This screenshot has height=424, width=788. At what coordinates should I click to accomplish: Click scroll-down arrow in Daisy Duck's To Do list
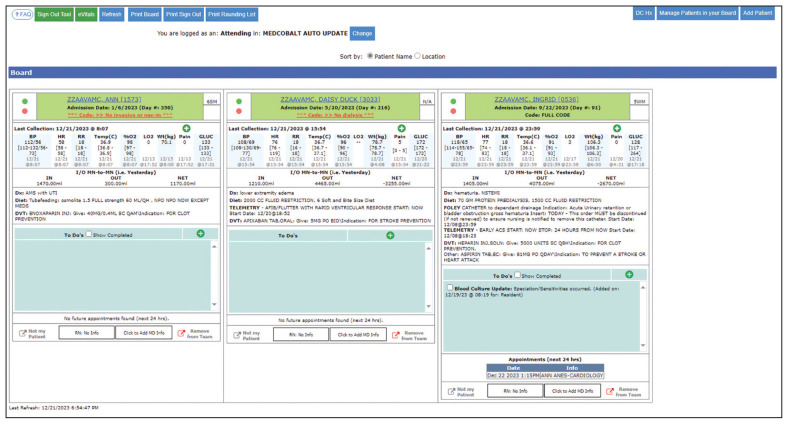point(429,306)
